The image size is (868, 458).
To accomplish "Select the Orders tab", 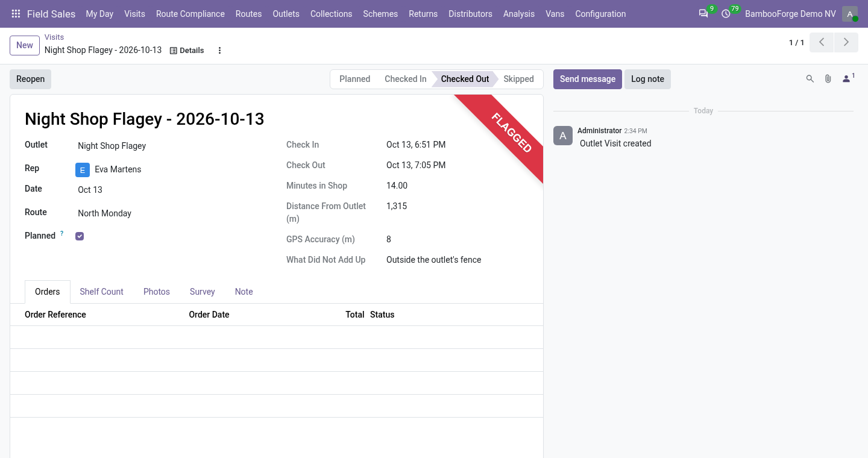I will (48, 292).
